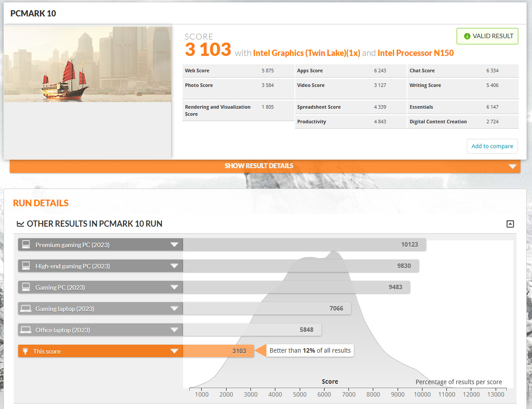Click the Add to compare button
This screenshot has width=532, height=409.
492,146
